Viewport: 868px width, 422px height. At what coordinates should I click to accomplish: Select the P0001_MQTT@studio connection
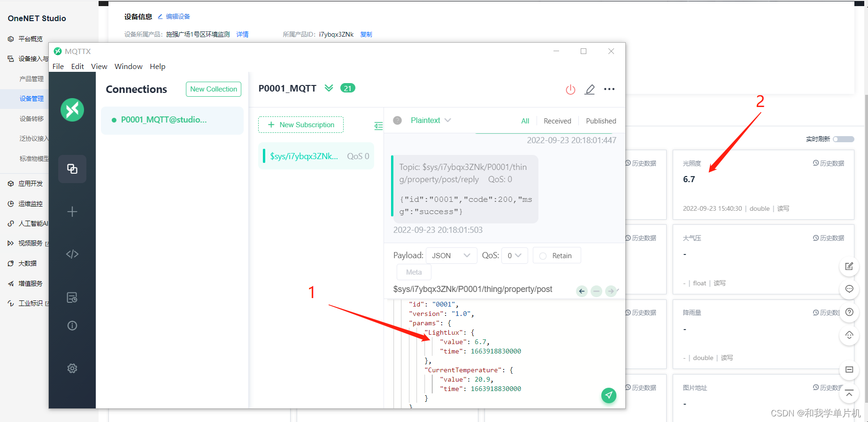pyautogui.click(x=172, y=120)
